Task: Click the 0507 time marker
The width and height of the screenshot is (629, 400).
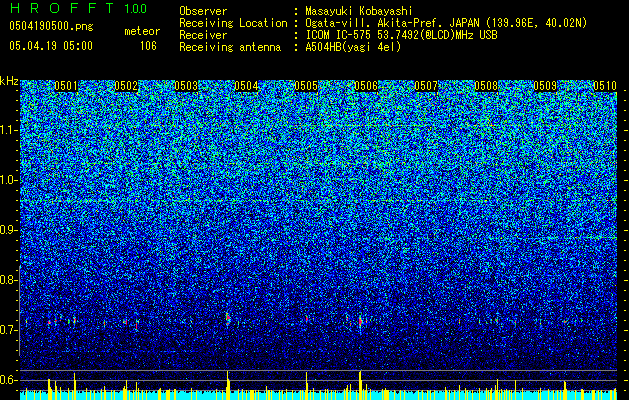Action: point(426,86)
